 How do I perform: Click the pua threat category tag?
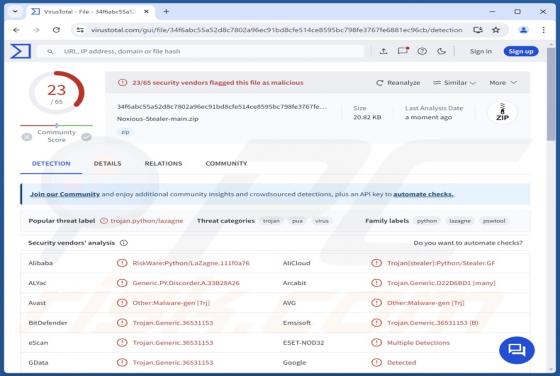pos(297,221)
